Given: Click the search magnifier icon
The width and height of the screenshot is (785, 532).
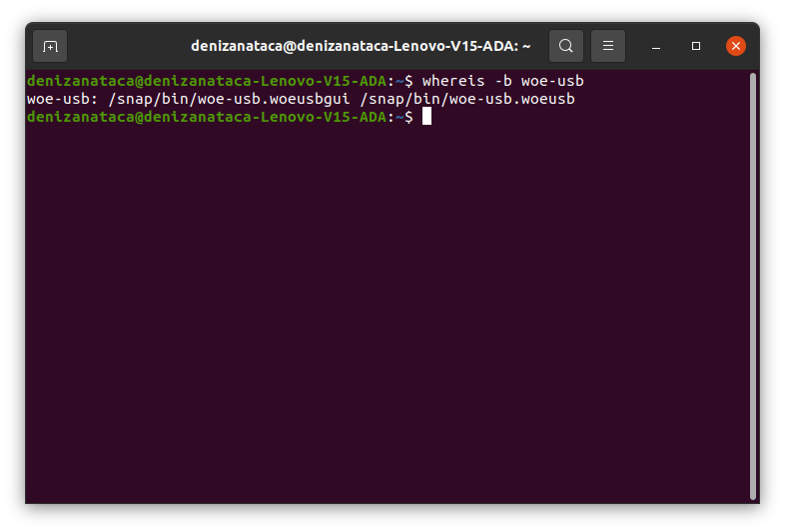Looking at the screenshot, I should pyautogui.click(x=566, y=46).
